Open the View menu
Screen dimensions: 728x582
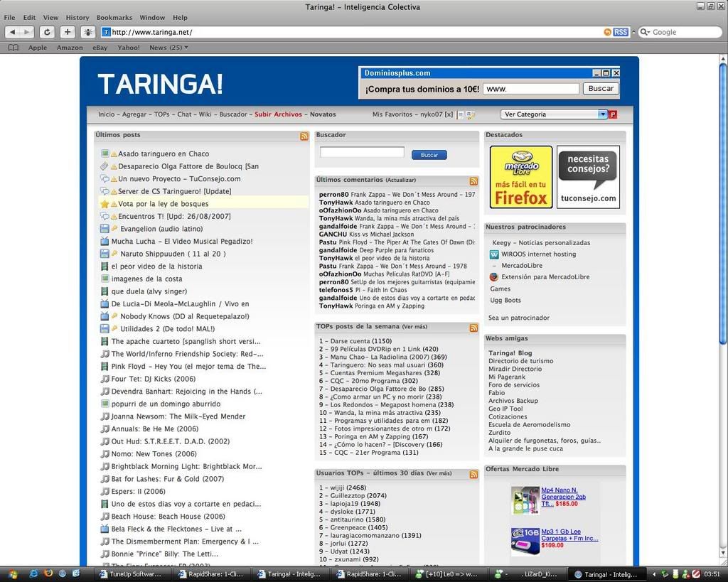click(50, 18)
